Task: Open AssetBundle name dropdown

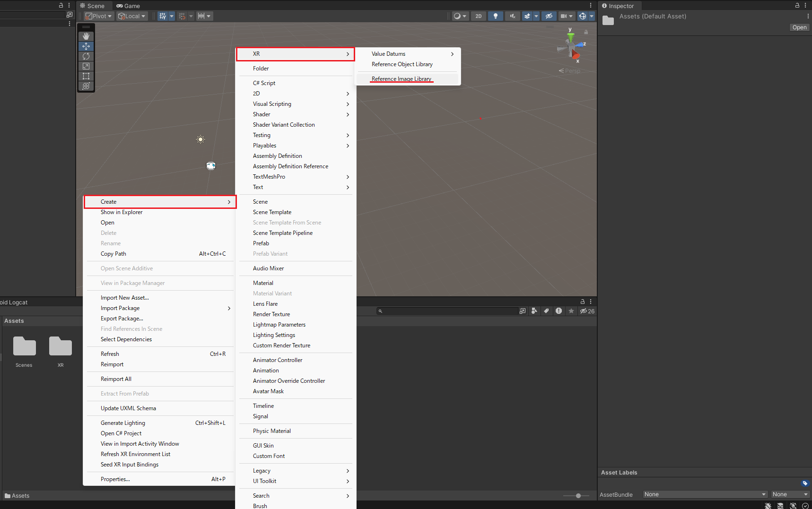Action: coord(705,494)
